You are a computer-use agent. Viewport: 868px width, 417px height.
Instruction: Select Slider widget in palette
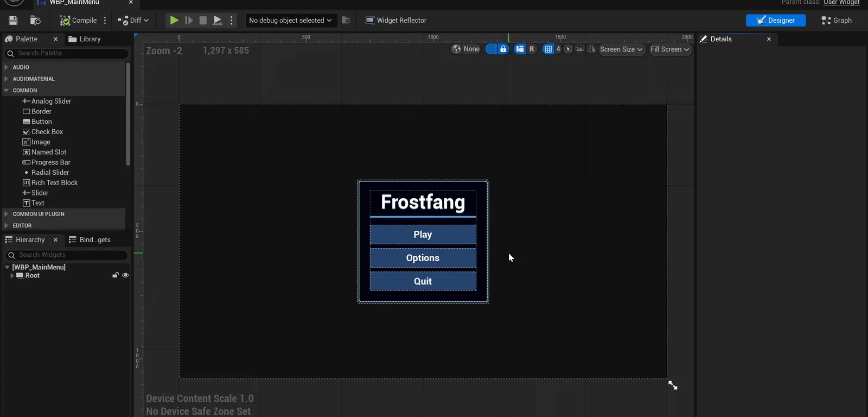[35, 193]
